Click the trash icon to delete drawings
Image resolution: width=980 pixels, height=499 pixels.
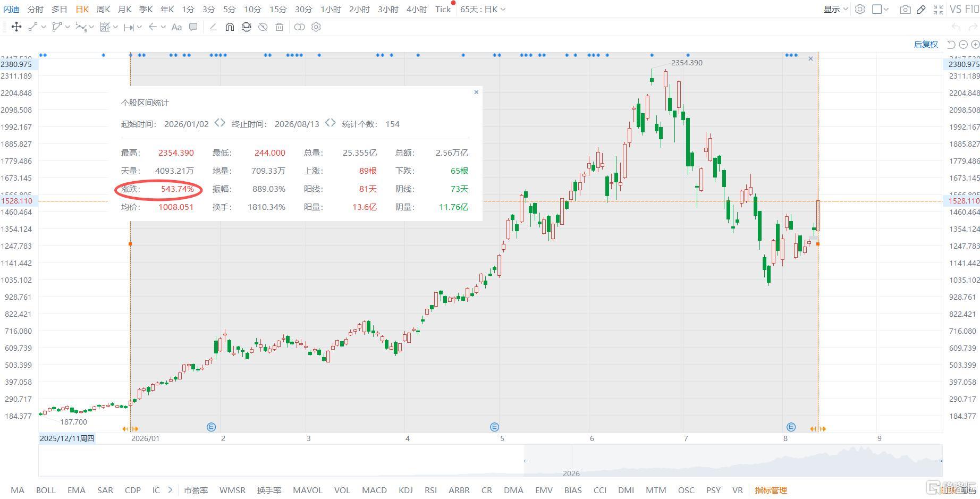tap(279, 27)
